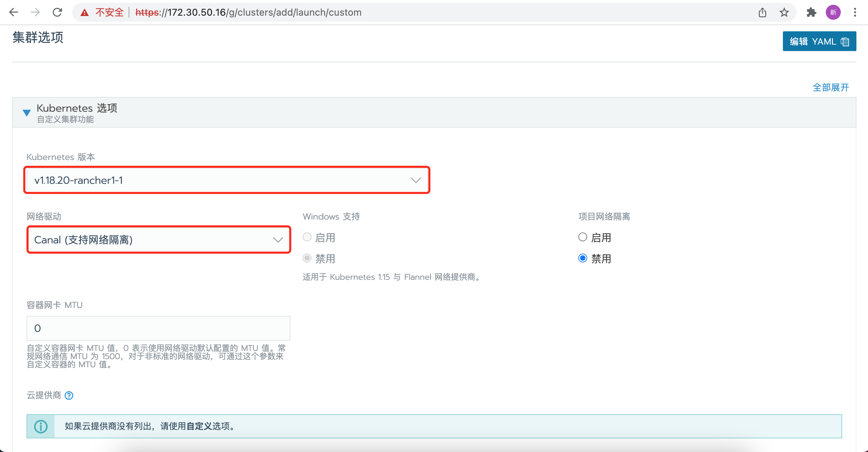Open the browser extensions puzzle icon
This screenshot has height=452, width=868.
pyautogui.click(x=811, y=13)
